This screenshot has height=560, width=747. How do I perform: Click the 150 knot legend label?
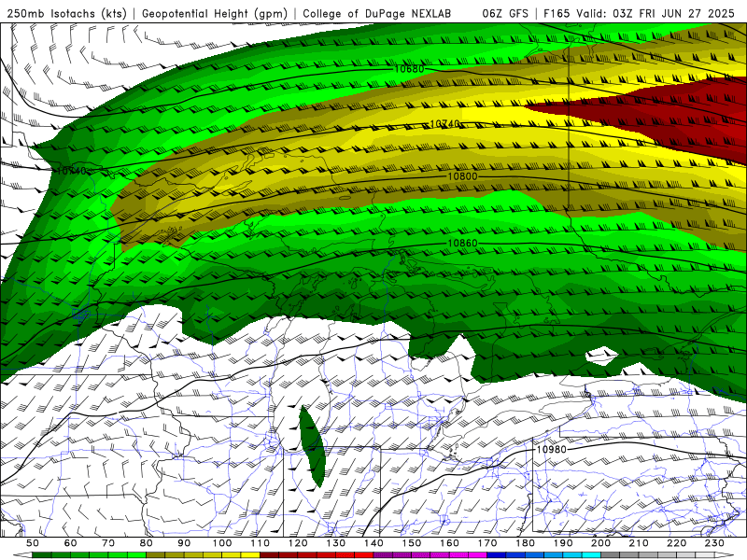(412, 543)
